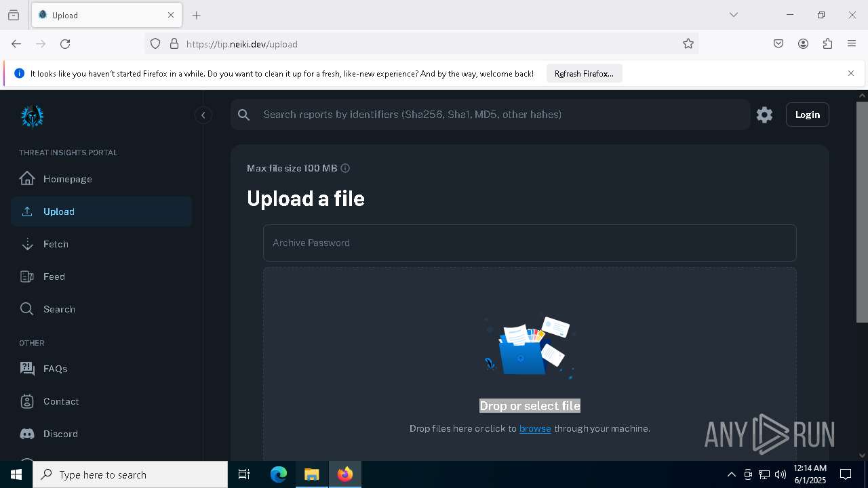Open a new tab with plus
This screenshot has width=868, height=488.
click(x=197, y=15)
